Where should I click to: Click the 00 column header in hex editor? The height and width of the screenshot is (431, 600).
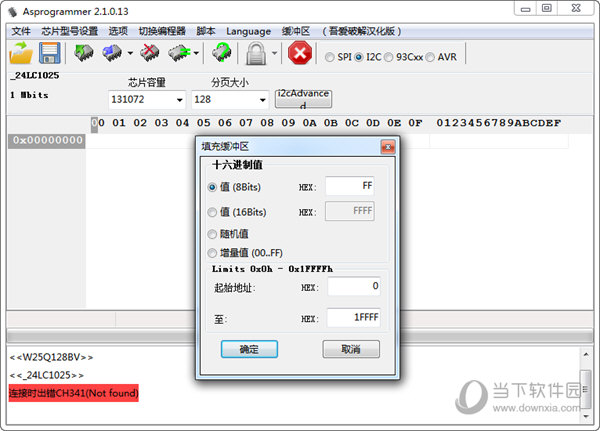point(98,123)
